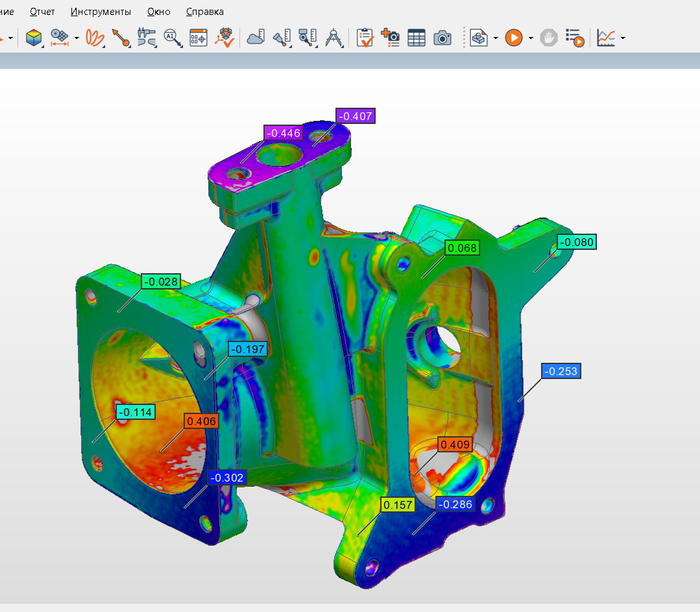This screenshot has height=612, width=700.
Task: Open the Окно menu
Action: 159,12
